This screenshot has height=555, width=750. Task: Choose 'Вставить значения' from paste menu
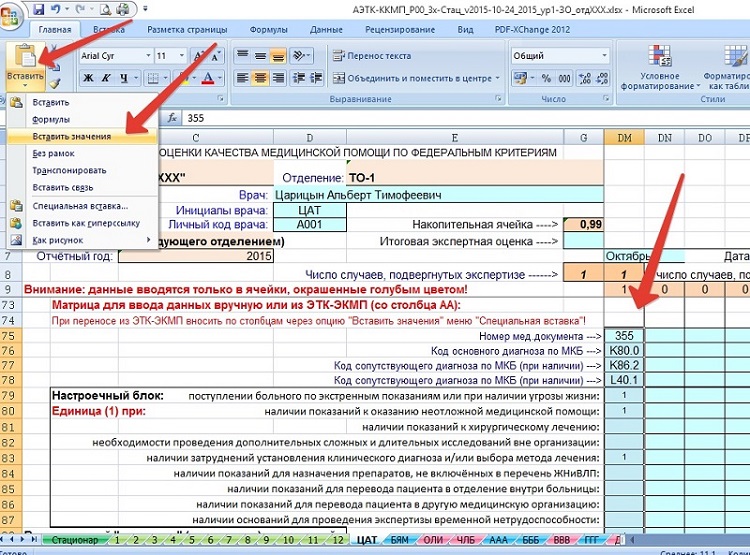tap(71, 136)
